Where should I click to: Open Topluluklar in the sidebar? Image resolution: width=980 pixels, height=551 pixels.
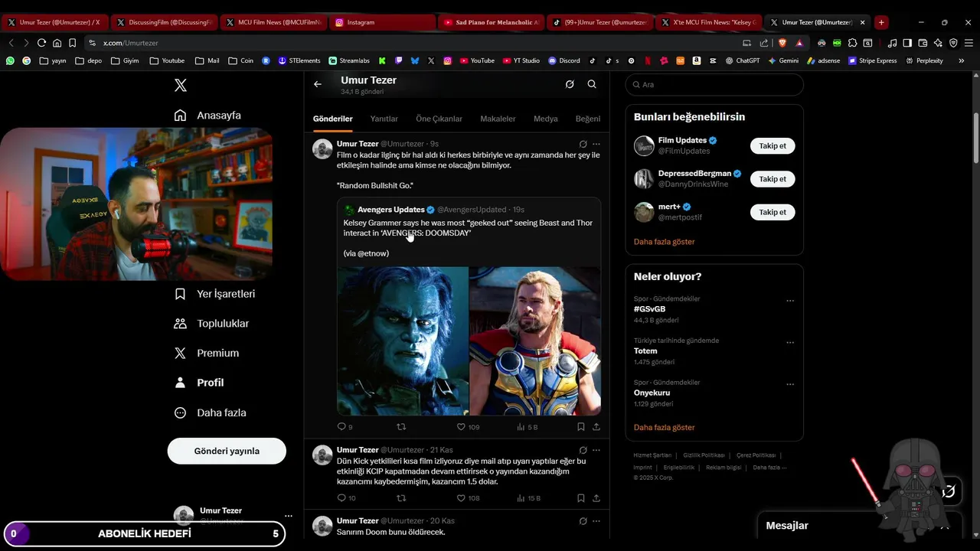pos(211,324)
